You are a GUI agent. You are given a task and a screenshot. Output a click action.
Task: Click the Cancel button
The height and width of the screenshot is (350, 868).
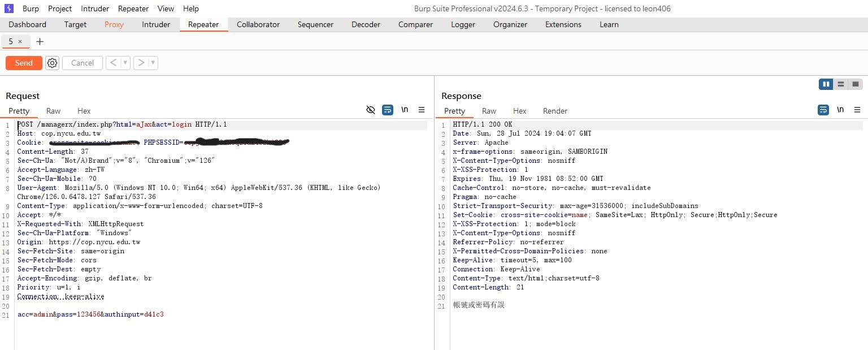point(83,63)
